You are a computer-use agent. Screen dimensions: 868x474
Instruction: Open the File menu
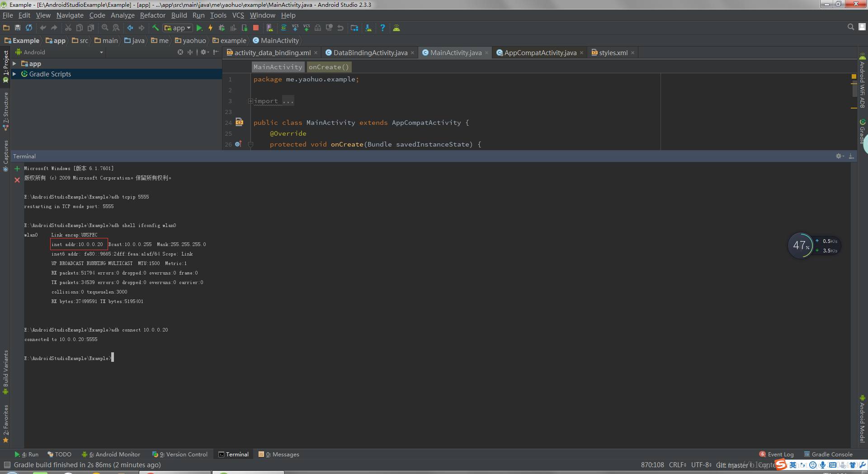[x=8, y=15]
